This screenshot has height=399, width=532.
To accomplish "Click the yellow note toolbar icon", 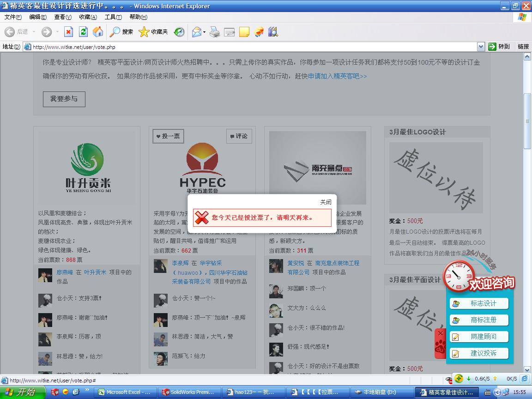I will pos(244,32).
